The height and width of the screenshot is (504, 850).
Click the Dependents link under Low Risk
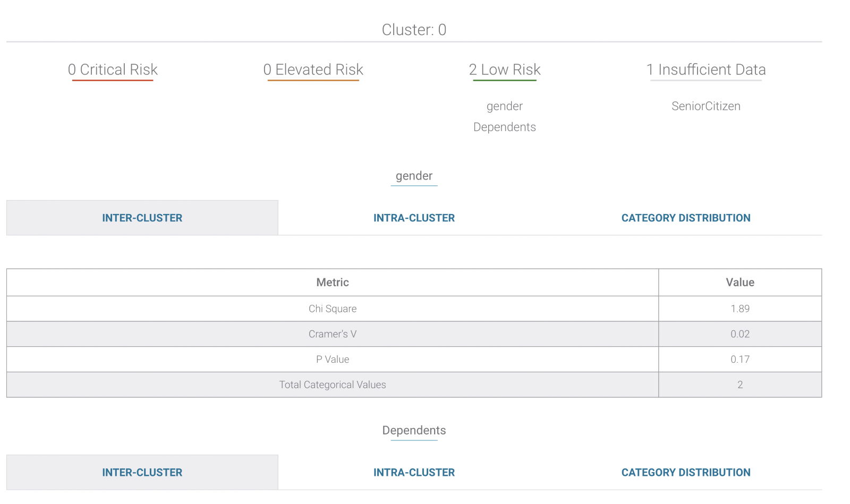pyautogui.click(x=504, y=127)
